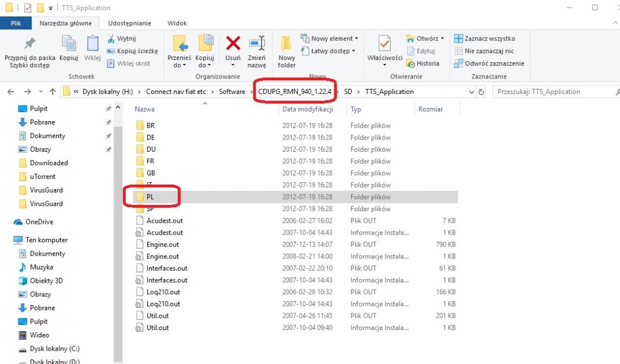Image resolution: width=620 pixels, height=364 pixels.
Task: Open Właściwości dropdown arrow
Action: pos(384,65)
